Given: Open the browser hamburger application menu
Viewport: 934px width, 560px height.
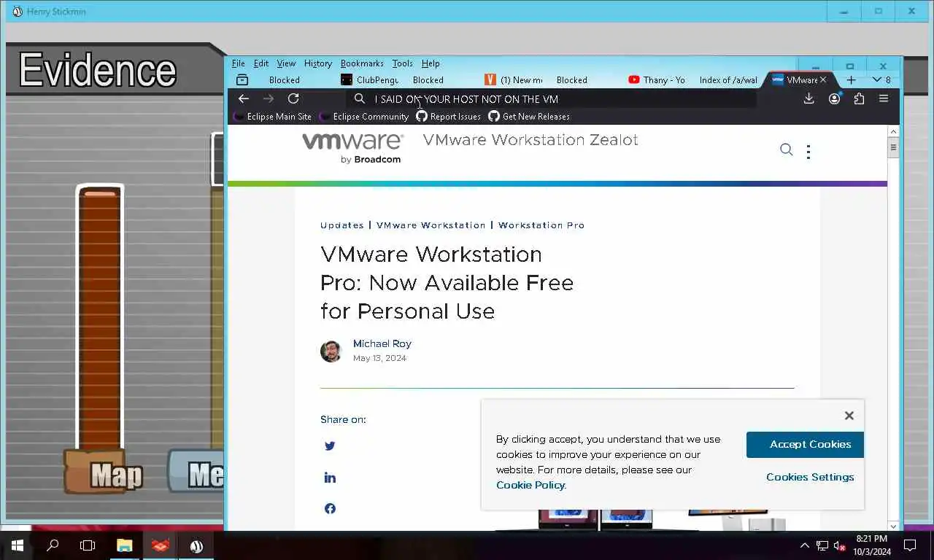Looking at the screenshot, I should click(883, 98).
